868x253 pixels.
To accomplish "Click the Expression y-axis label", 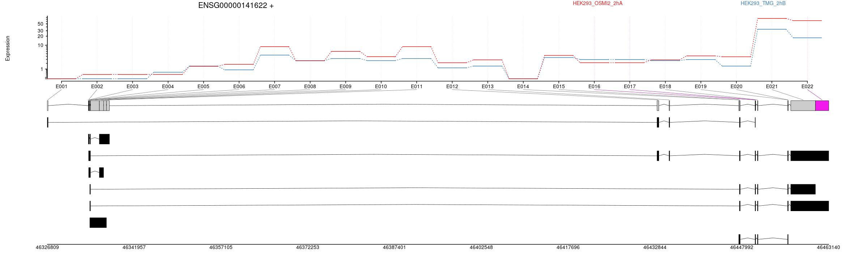I will click(x=8, y=48).
